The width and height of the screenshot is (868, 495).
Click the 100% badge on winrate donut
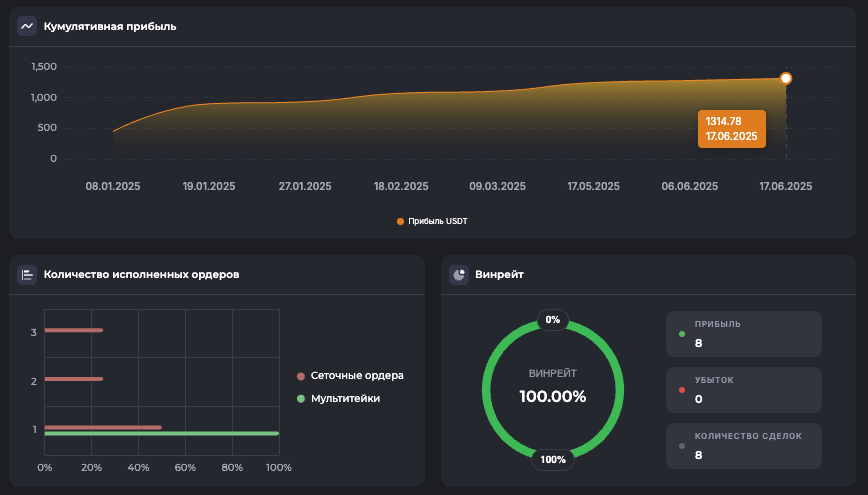point(553,460)
